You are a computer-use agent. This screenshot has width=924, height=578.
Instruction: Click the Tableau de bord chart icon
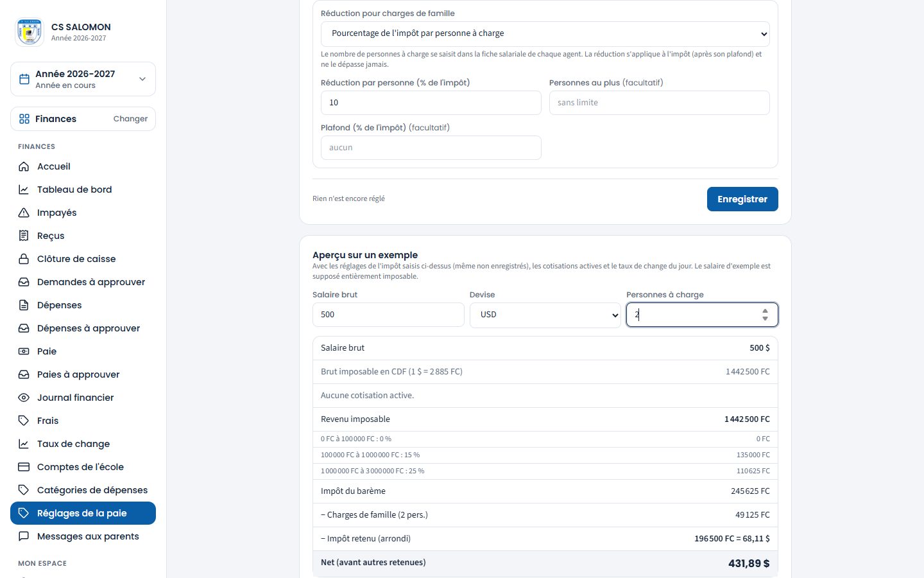[x=24, y=189]
